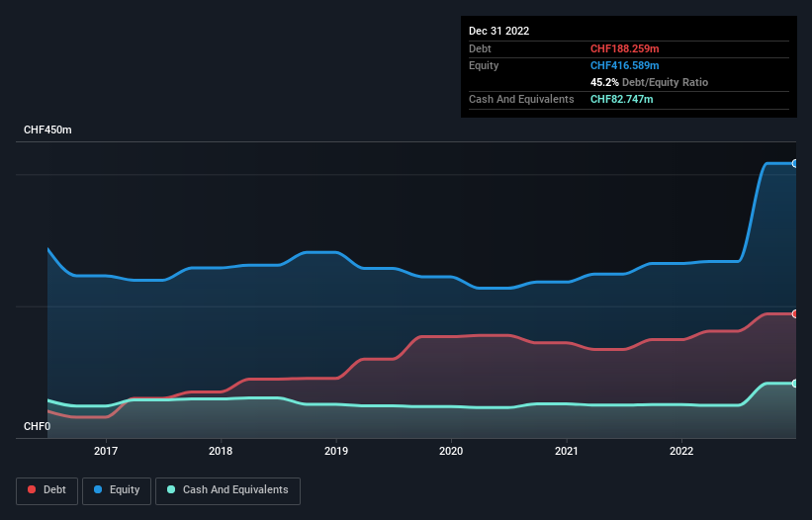The image size is (812, 520).
Task: Toggle the Debt series in the legend
Action: (47, 490)
